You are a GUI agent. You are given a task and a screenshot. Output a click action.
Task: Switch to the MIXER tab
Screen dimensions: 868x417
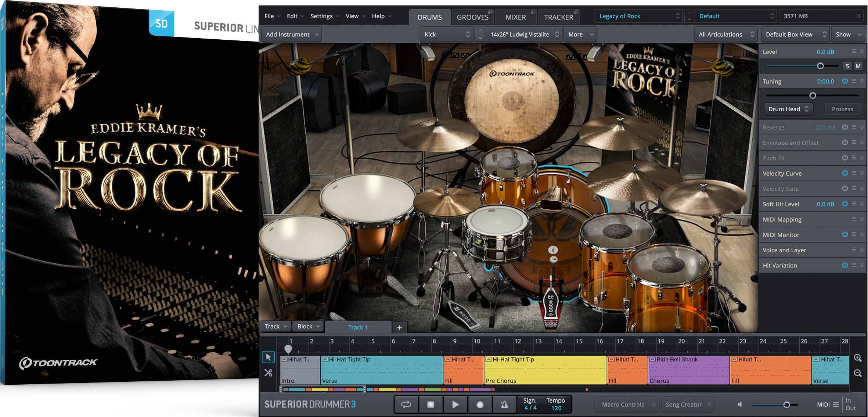tap(515, 17)
